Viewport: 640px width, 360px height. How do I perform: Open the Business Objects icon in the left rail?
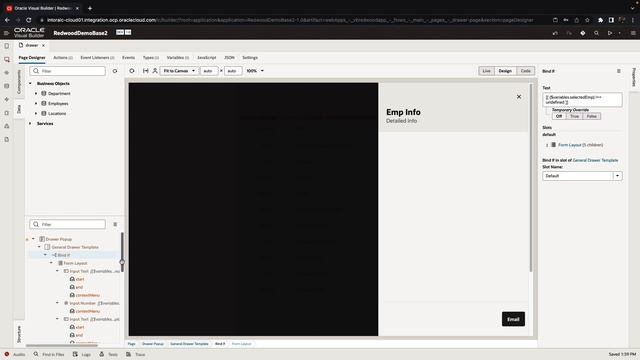[x=7, y=86]
